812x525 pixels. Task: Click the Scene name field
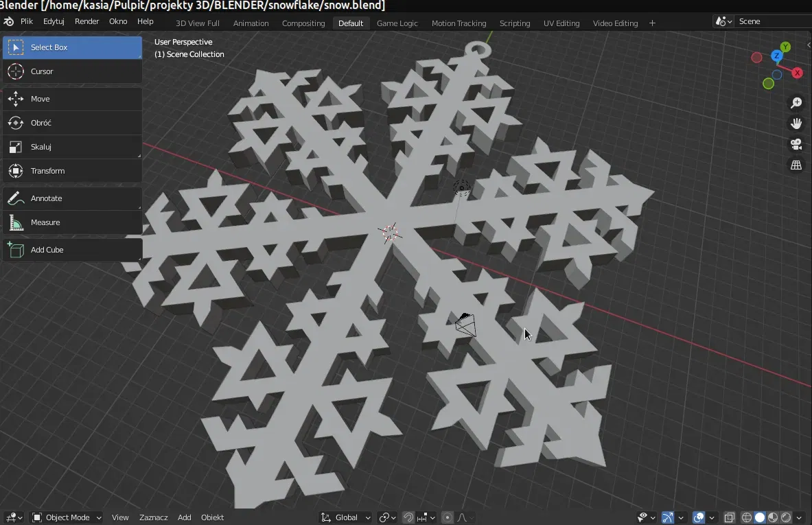pyautogui.click(x=774, y=21)
